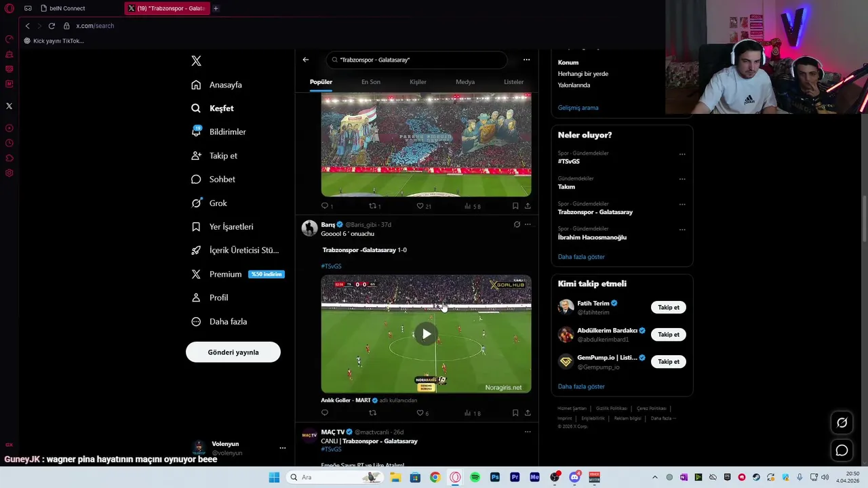The image size is (868, 488).
Task: Open Spotify from the taskbar
Action: (475, 477)
